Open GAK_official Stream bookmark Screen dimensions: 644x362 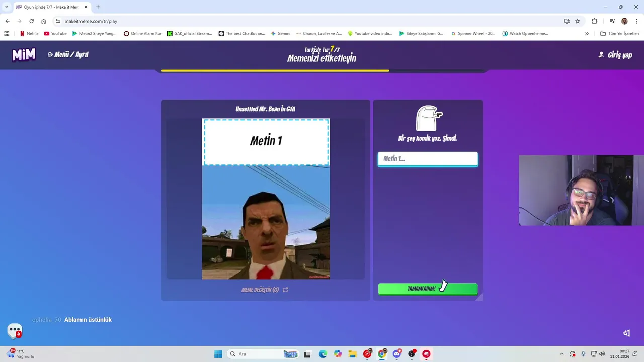coord(190,34)
